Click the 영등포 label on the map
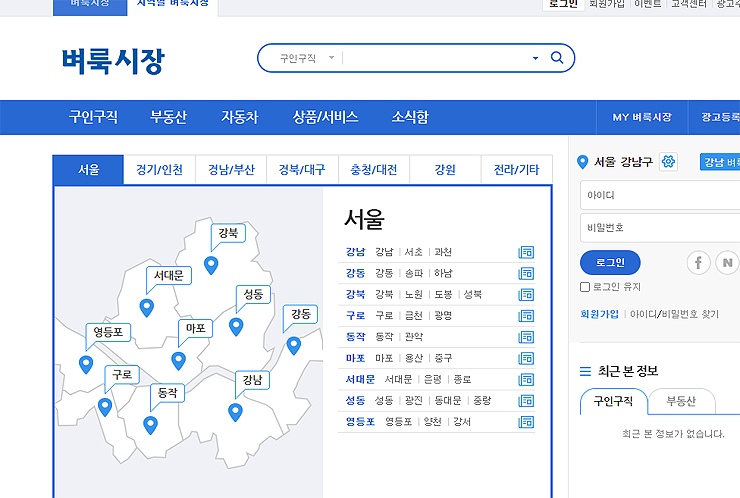This screenshot has width=740, height=498. [108, 332]
